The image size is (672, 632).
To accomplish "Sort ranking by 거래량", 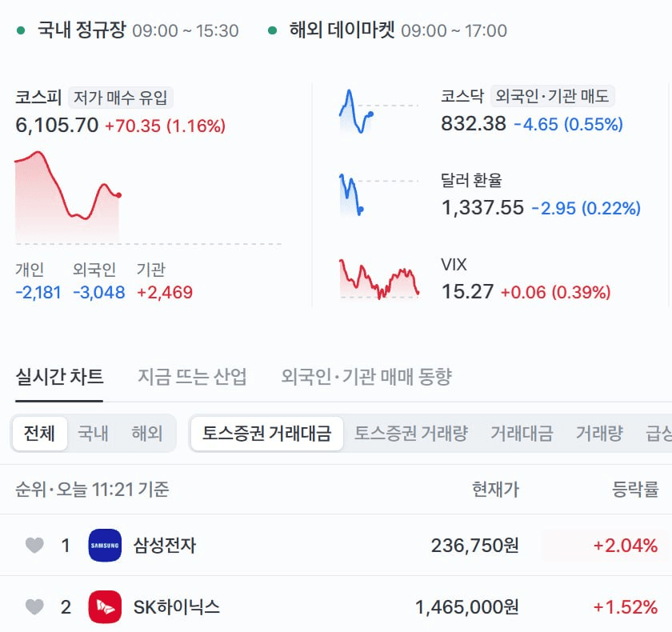I will (x=599, y=433).
